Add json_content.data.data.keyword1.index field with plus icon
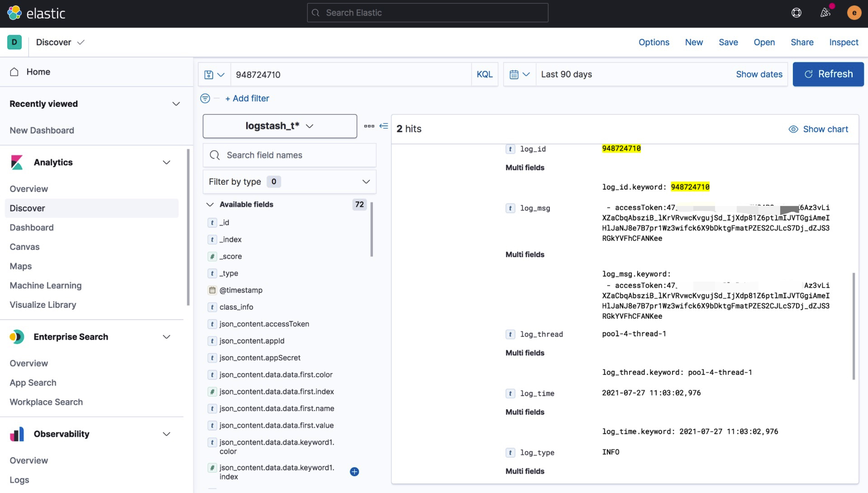The width and height of the screenshot is (868, 493). click(354, 472)
